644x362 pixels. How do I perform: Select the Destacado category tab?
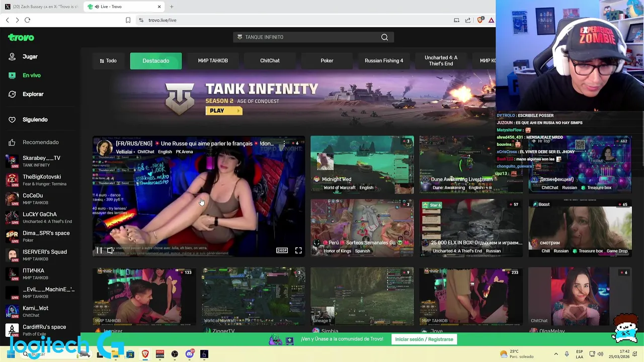pos(156,61)
